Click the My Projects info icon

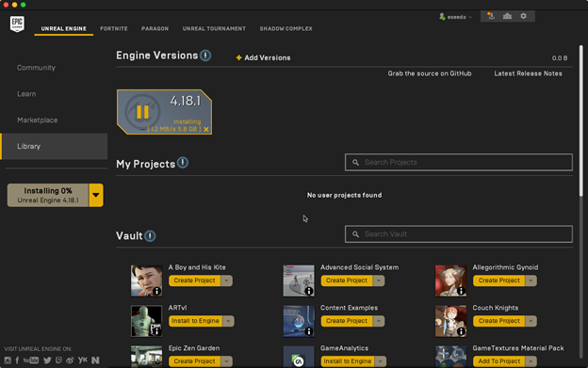pos(183,163)
